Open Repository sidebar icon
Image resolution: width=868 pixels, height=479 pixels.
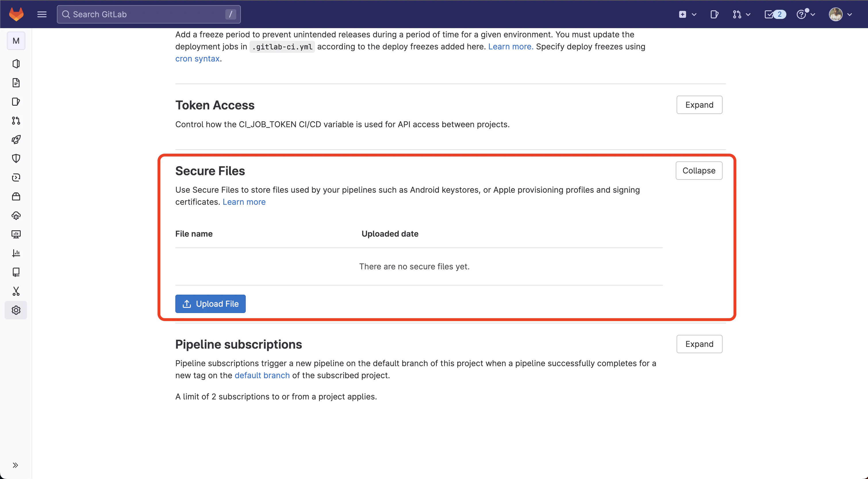[16, 83]
